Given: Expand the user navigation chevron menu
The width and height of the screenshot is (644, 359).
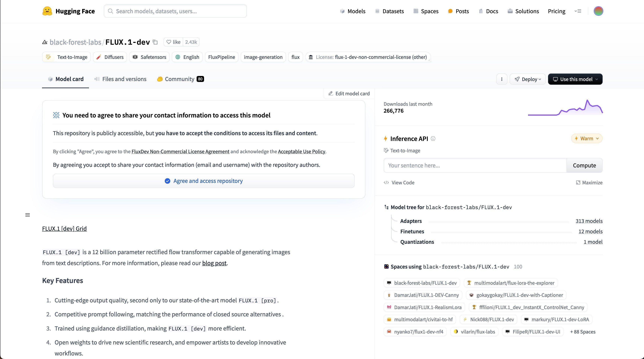Looking at the screenshot, I should click(578, 11).
